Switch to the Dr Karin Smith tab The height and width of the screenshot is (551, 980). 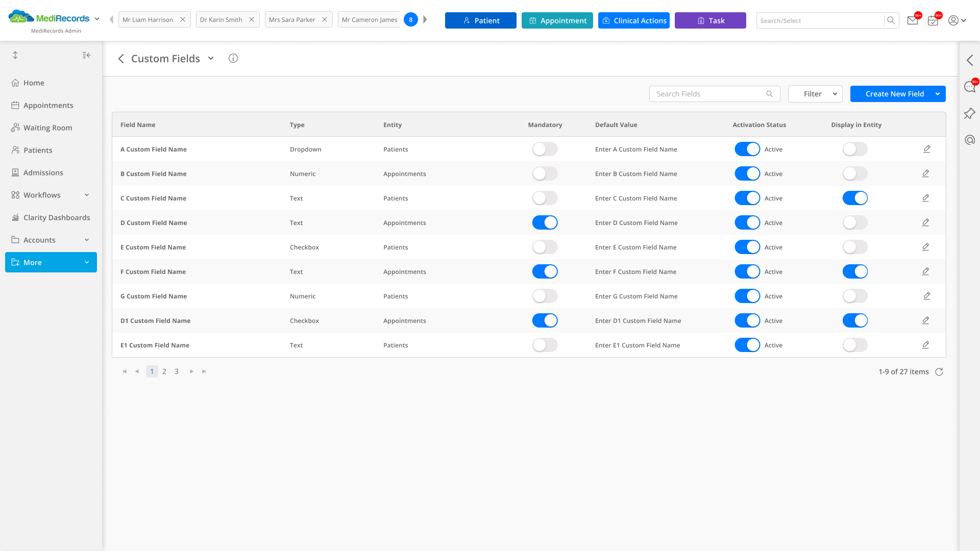221,20
